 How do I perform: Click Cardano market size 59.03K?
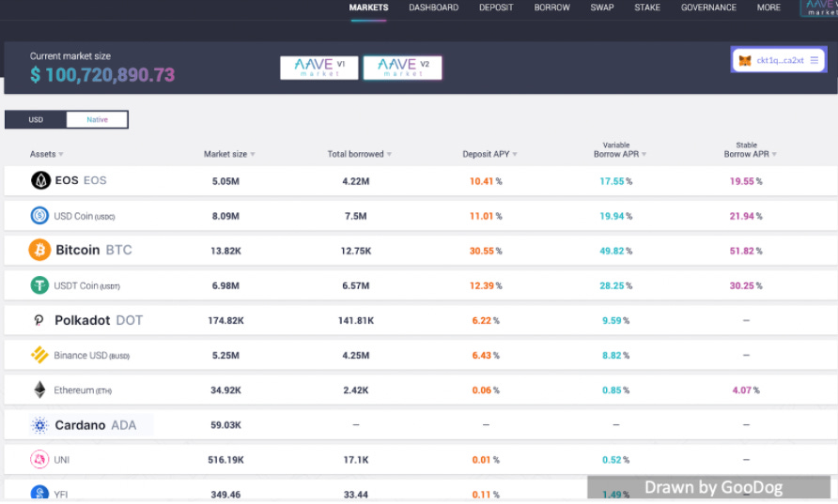(225, 425)
